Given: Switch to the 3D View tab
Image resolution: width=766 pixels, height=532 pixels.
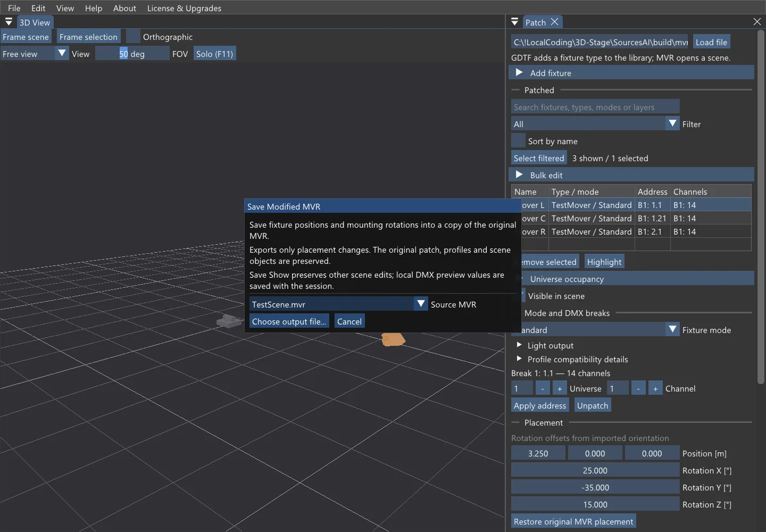Looking at the screenshot, I should coord(35,22).
